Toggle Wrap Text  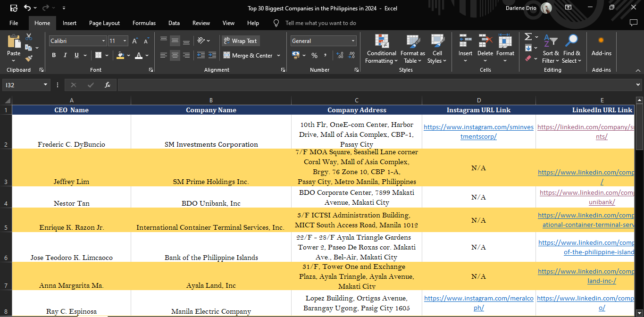click(x=241, y=41)
